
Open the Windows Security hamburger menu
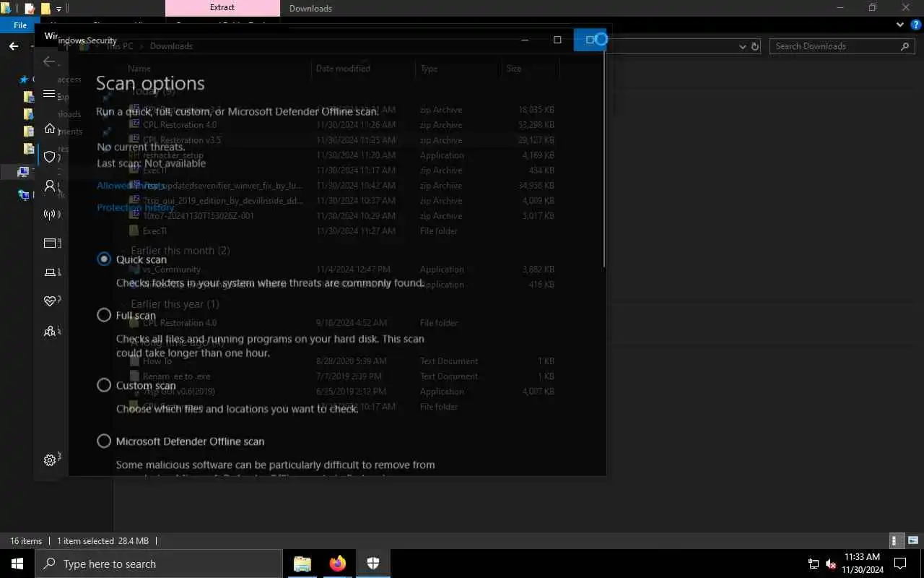click(x=49, y=94)
